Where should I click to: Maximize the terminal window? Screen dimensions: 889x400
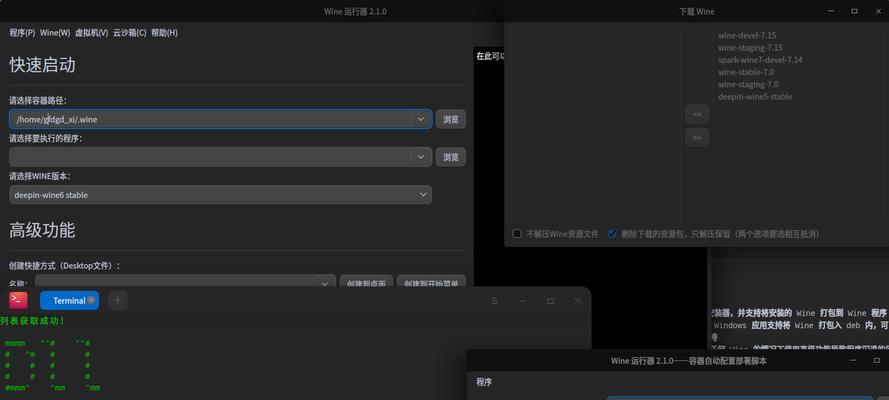pyautogui.click(x=550, y=301)
